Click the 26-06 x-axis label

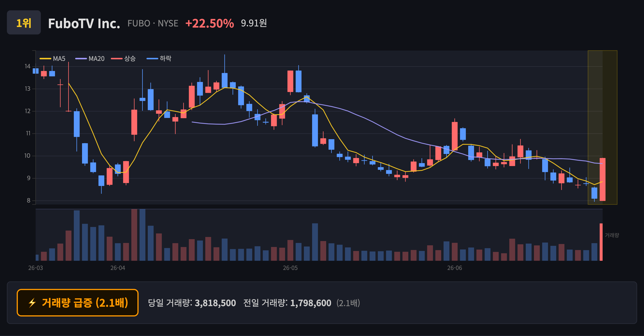click(x=454, y=268)
